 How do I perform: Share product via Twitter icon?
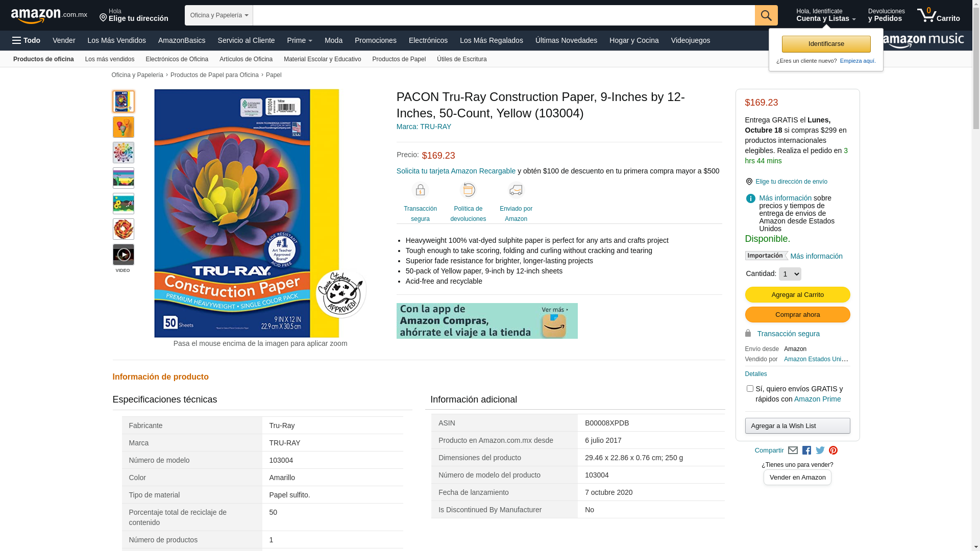pos(820,450)
